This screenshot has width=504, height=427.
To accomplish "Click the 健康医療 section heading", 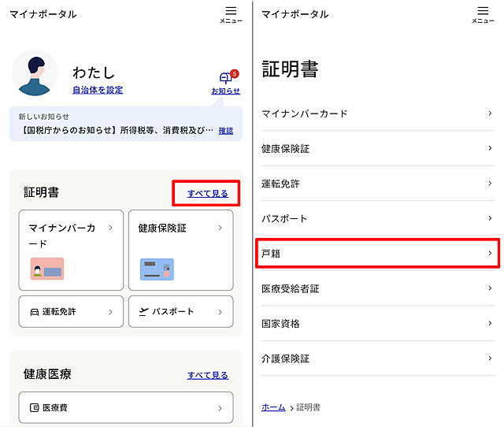I will click(47, 374).
